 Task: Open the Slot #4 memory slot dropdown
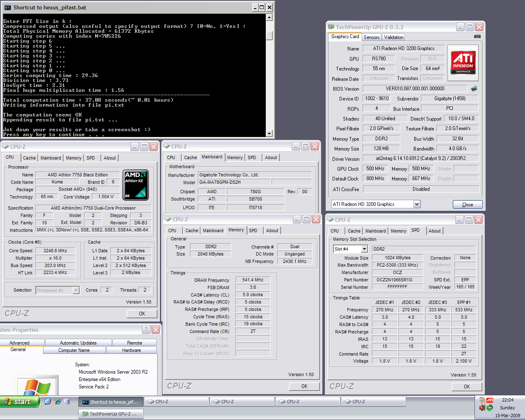coord(364,249)
